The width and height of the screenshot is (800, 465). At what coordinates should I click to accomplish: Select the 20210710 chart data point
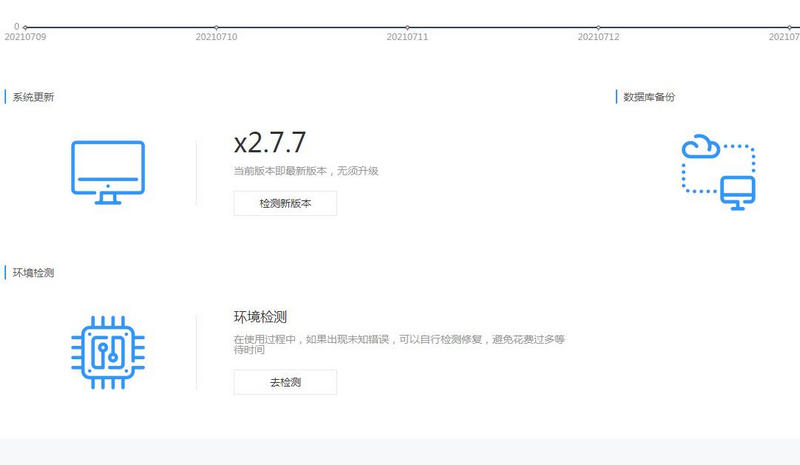(x=216, y=27)
